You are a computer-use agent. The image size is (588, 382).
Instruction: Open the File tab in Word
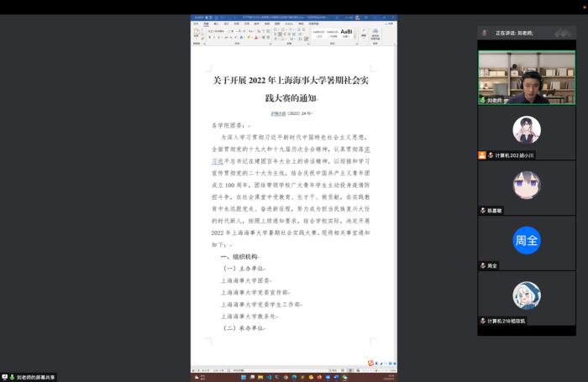(x=196, y=24)
